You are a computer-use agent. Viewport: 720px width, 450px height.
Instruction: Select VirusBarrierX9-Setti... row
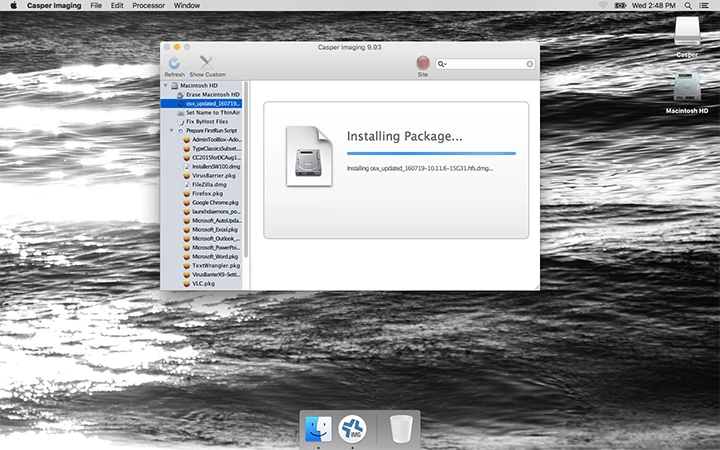(201, 275)
